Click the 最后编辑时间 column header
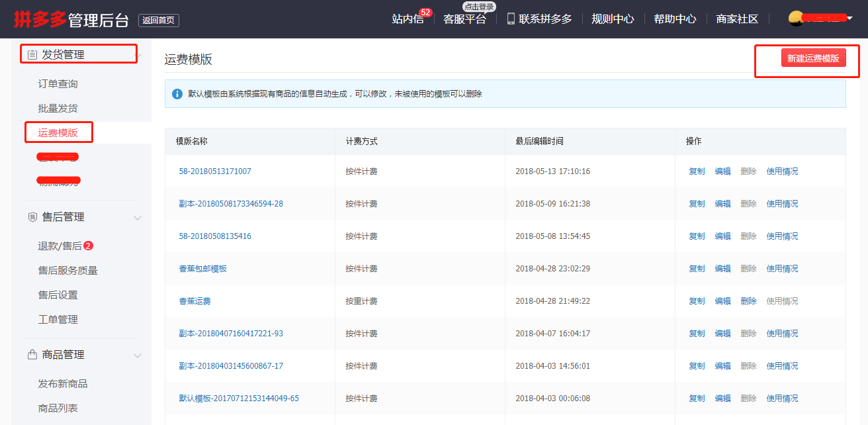 [x=540, y=142]
